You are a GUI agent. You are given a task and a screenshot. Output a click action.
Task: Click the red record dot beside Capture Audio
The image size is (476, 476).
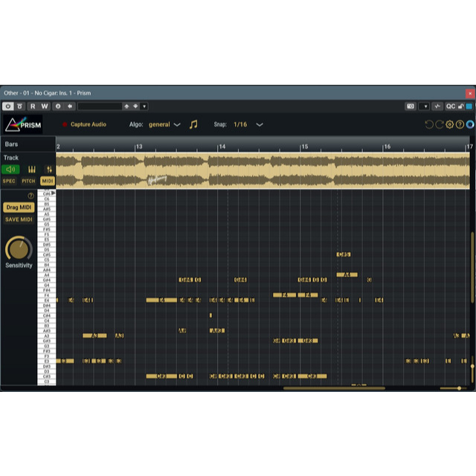[65, 124]
